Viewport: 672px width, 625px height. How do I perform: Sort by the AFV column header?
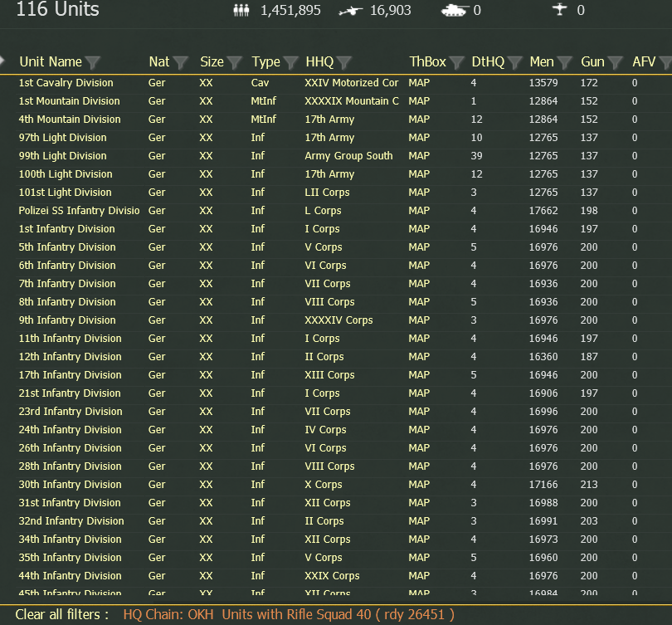(644, 61)
